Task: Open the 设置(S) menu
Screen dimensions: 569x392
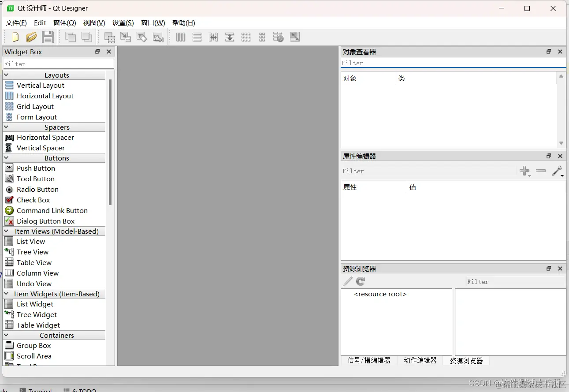Action: click(x=123, y=23)
